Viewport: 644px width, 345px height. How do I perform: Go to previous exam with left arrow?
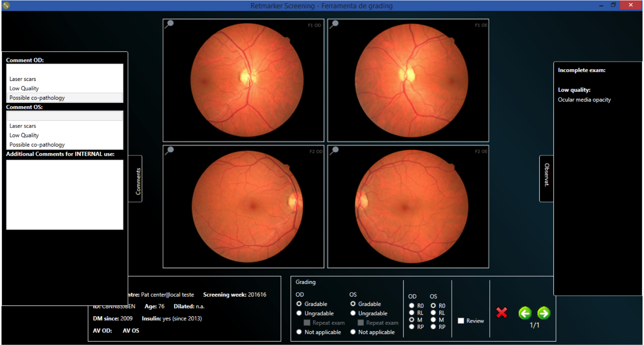[525, 313]
